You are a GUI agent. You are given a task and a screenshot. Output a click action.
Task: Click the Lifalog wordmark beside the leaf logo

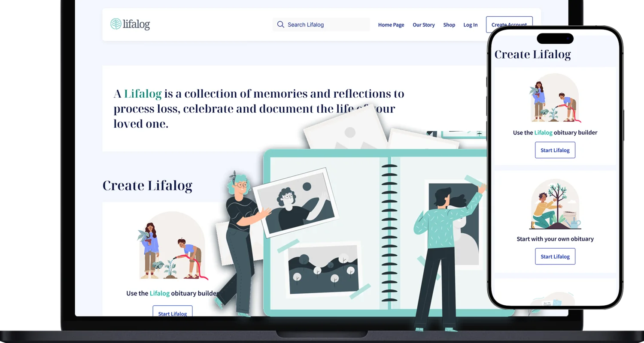(x=135, y=24)
